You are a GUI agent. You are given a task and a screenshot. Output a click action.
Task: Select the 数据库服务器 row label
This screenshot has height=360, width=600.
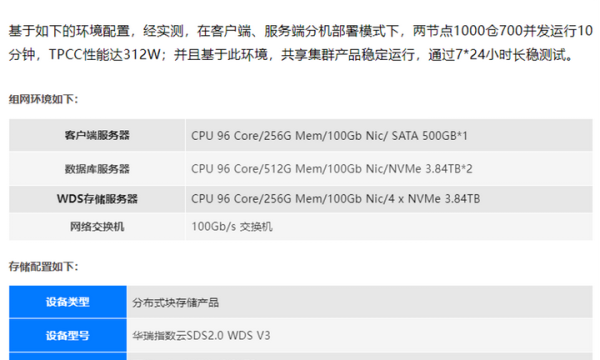(97, 169)
